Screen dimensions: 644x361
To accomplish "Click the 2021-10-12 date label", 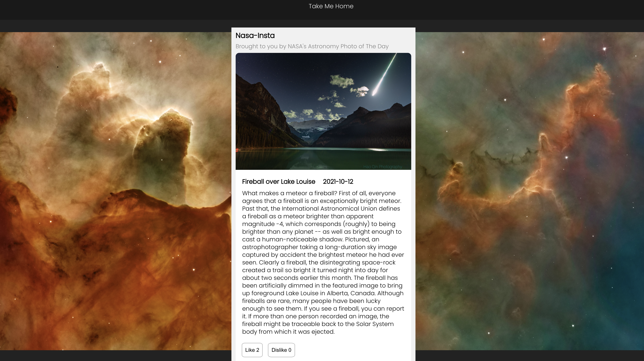I will point(338,182).
